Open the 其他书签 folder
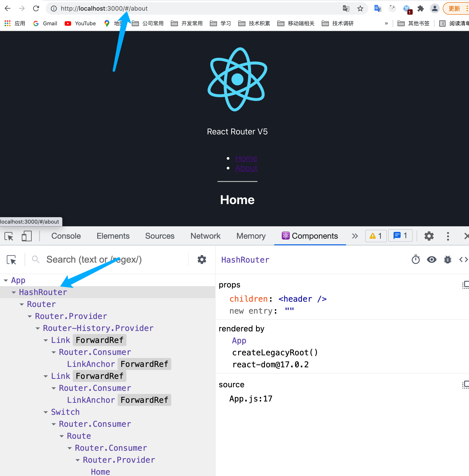Viewport: 469px width, 476px height. coord(414,23)
